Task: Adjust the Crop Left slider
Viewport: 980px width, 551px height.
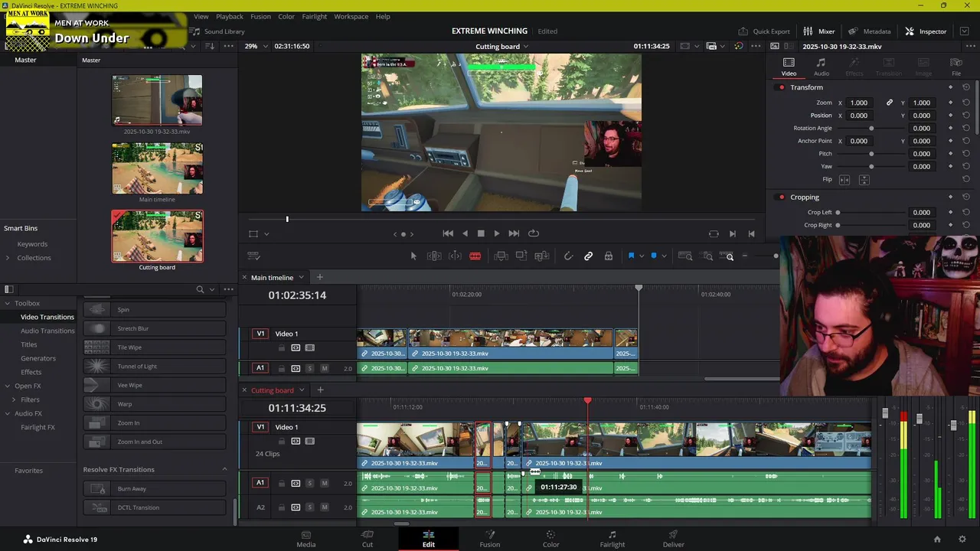Action: click(x=838, y=213)
